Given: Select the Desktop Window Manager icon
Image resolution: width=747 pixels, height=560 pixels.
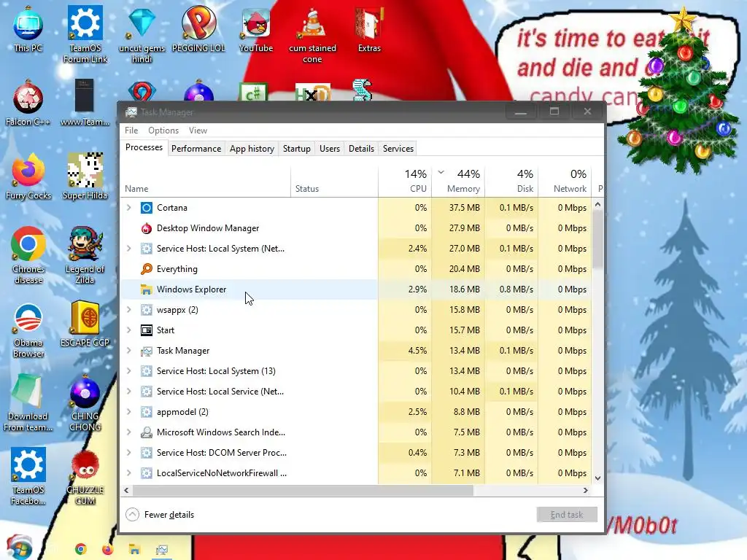Looking at the screenshot, I should click(146, 228).
